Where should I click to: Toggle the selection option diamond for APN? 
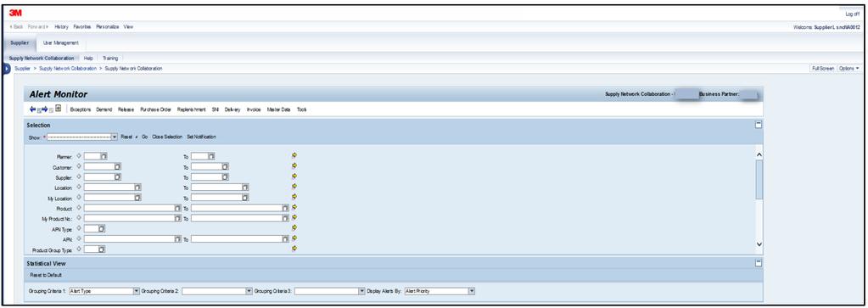click(x=79, y=238)
